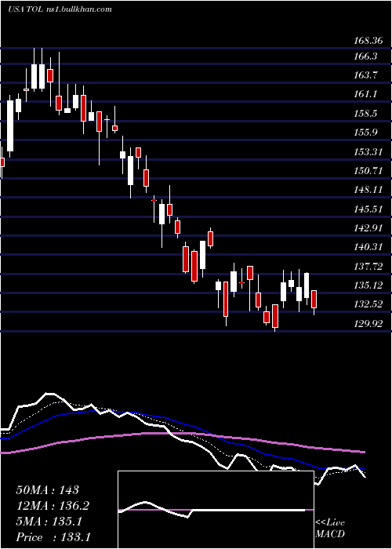Click the 132.52 price level label

click(368, 304)
